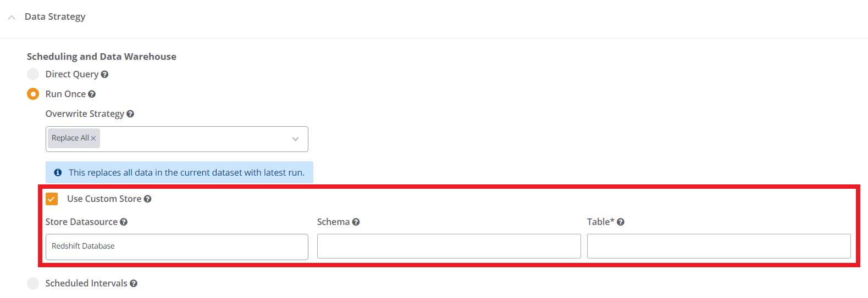Viewport: 868px width, 298px height.
Task: Click the Table field help icon
Action: pyautogui.click(x=621, y=222)
